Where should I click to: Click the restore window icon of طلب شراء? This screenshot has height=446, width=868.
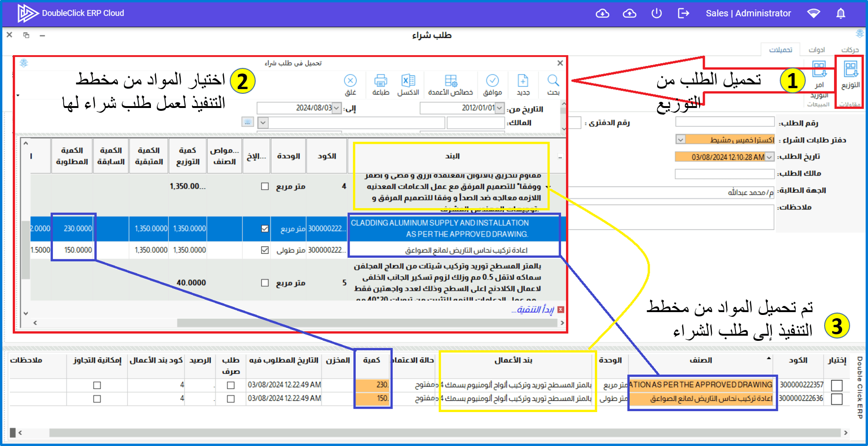coord(26,35)
